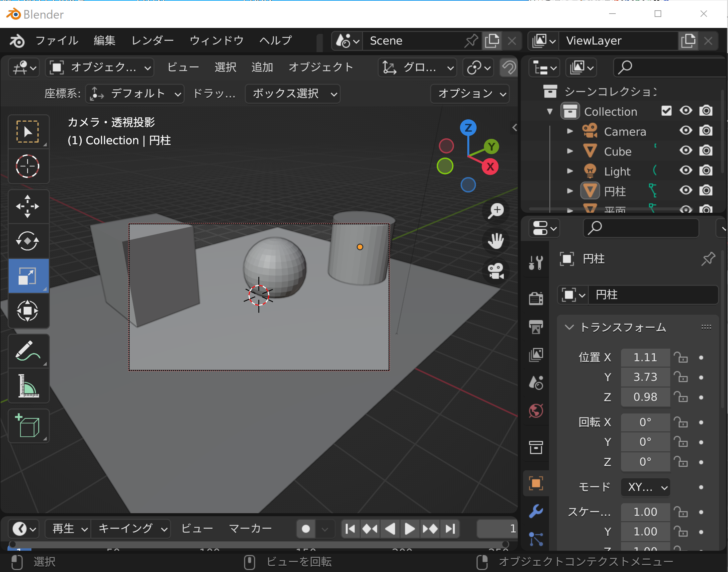Hide 円柱 in viewport with eye icon
728x572 pixels.
(x=686, y=190)
